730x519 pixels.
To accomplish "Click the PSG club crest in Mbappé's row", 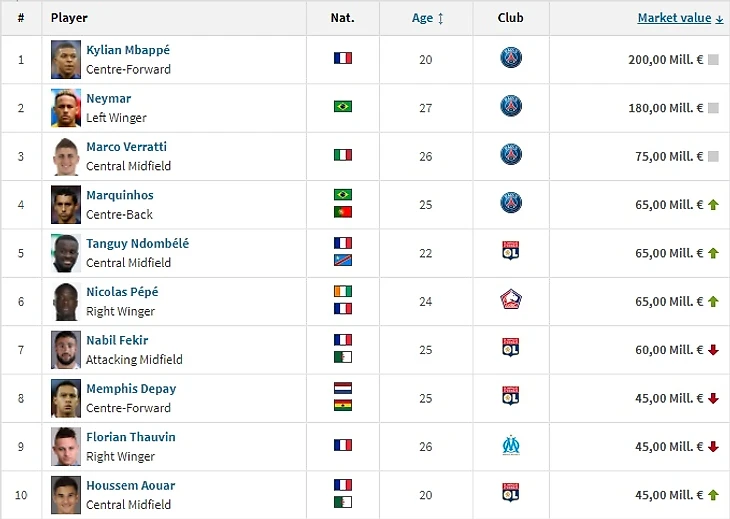I will coord(511,59).
